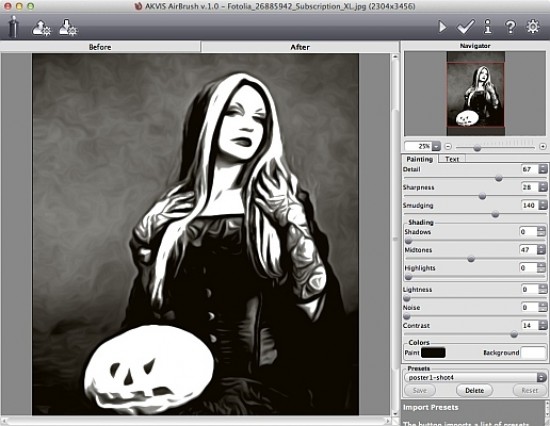The image size is (550, 426).
Task: Open AKVIS home page airbrush icon
Action: click(13, 27)
